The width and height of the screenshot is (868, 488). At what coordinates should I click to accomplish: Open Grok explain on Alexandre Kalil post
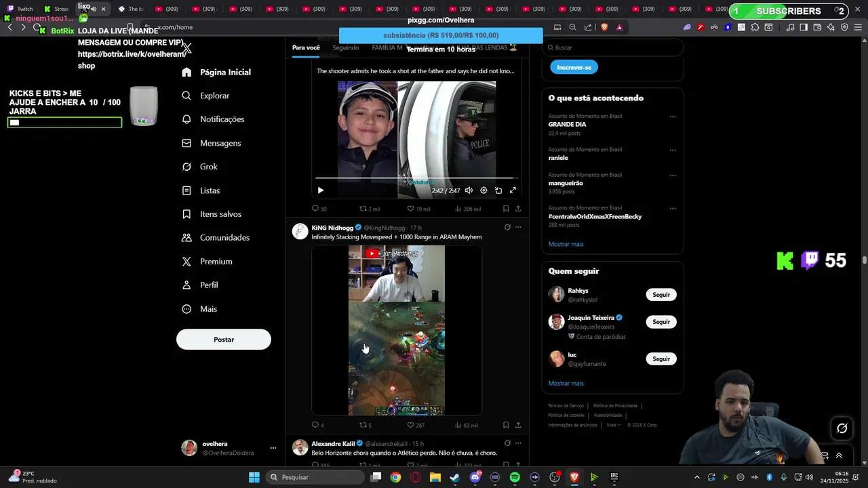[507, 443]
